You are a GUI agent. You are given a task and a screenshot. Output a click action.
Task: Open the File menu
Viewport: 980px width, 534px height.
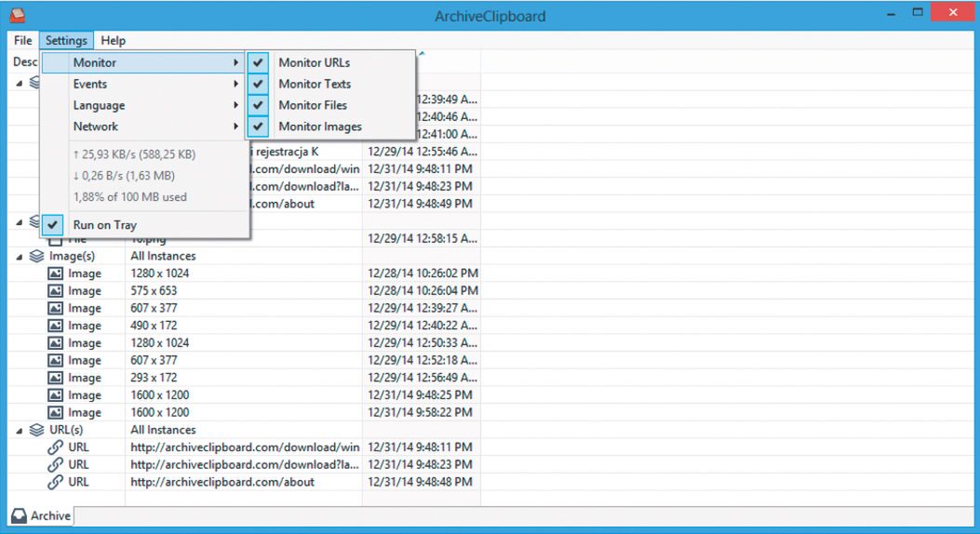(23, 40)
